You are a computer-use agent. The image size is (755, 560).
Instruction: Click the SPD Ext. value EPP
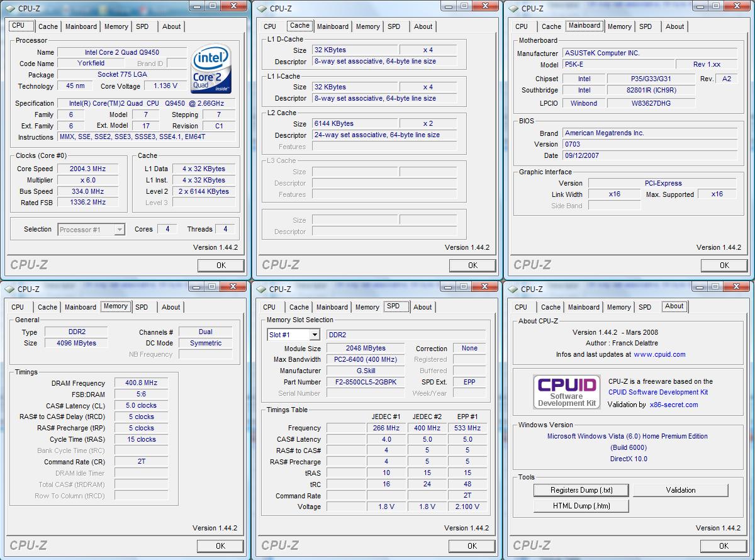tap(469, 382)
